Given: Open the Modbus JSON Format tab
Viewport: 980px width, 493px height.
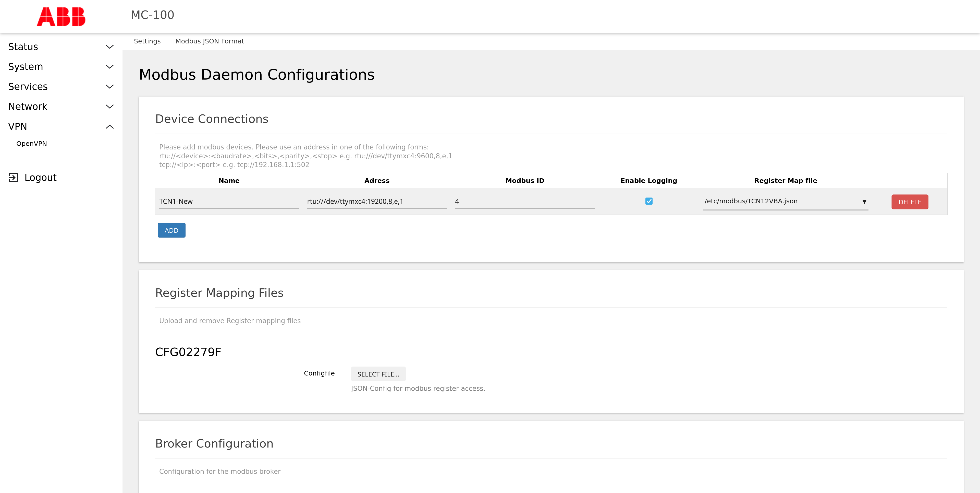Looking at the screenshot, I should 210,41.
